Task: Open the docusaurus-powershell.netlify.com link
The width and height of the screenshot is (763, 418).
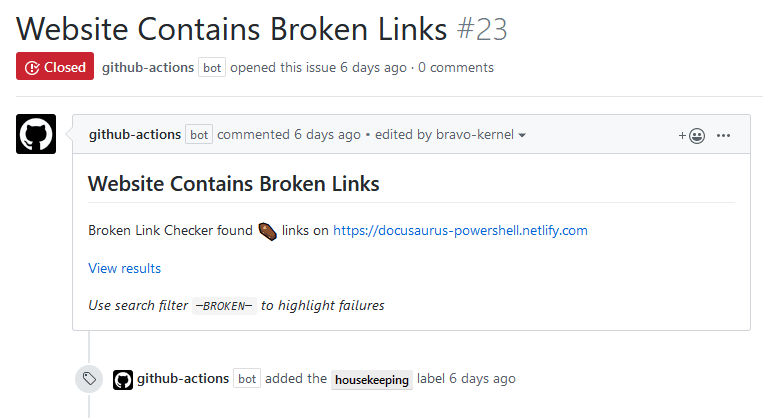Action: tap(460, 230)
